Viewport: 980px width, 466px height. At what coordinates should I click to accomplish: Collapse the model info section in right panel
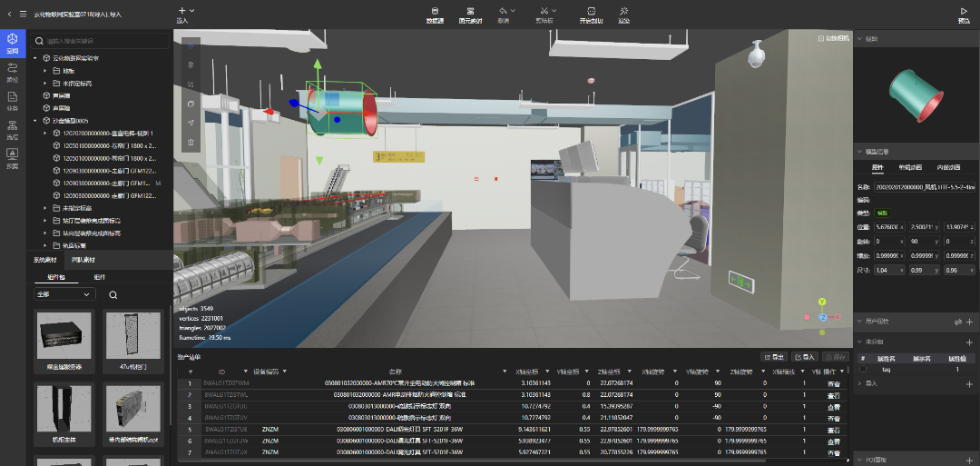[x=860, y=152]
